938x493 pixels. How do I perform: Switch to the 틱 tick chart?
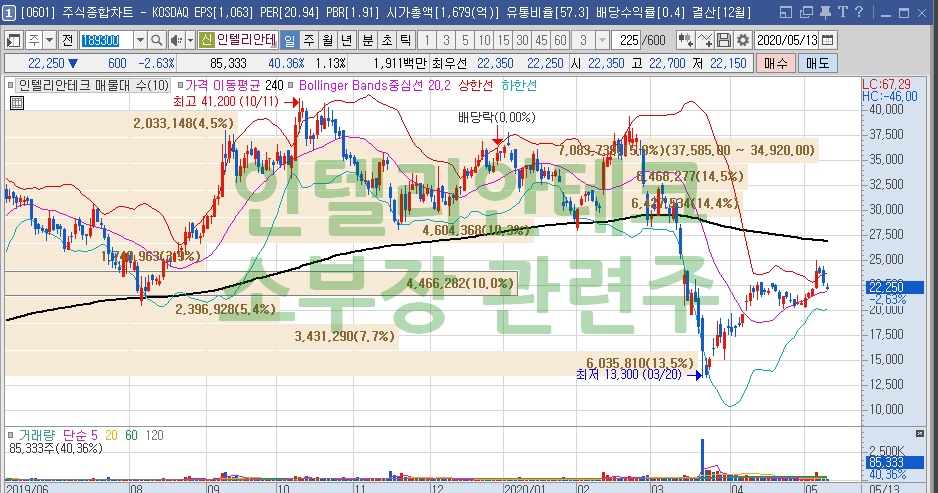[x=406, y=40]
